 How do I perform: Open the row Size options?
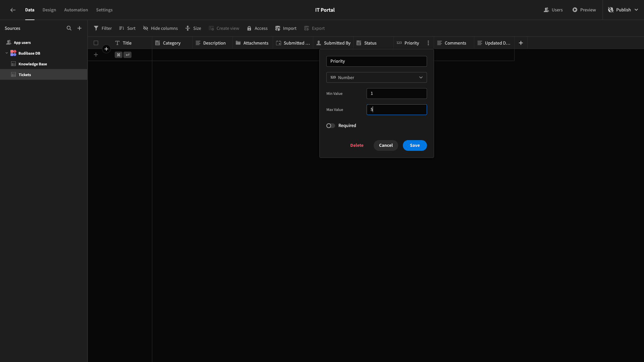193,28
